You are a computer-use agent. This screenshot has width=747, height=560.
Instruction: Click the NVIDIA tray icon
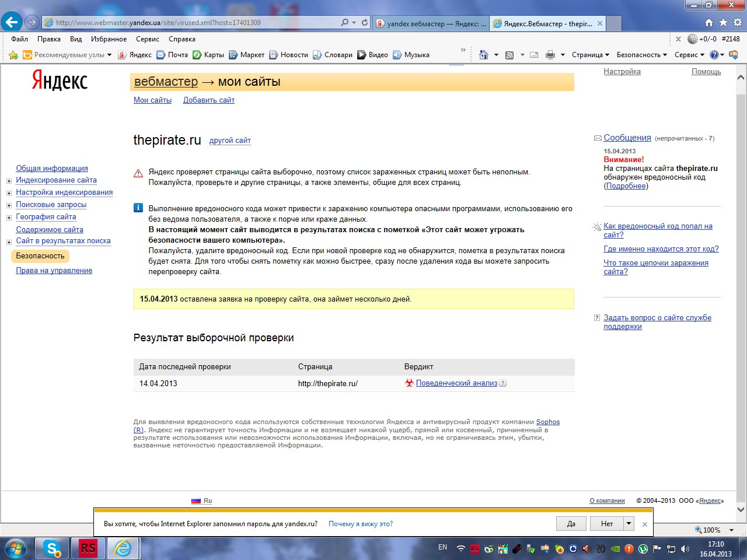(615, 549)
